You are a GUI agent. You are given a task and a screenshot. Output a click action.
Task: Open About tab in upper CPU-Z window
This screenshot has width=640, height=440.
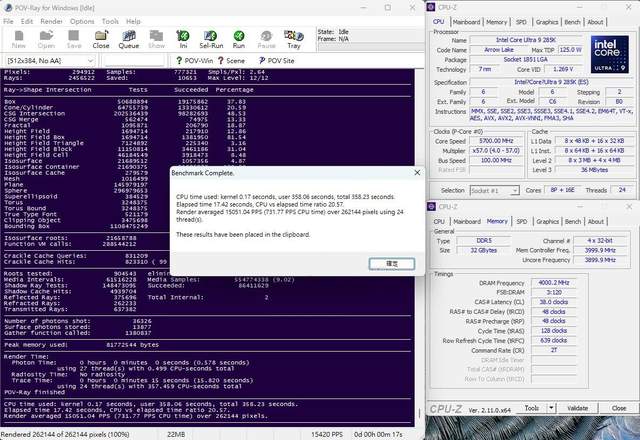pyautogui.click(x=595, y=22)
